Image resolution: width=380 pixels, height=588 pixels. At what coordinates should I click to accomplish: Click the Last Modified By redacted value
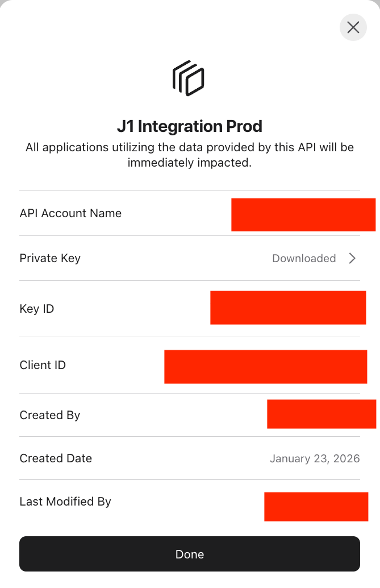click(316, 506)
